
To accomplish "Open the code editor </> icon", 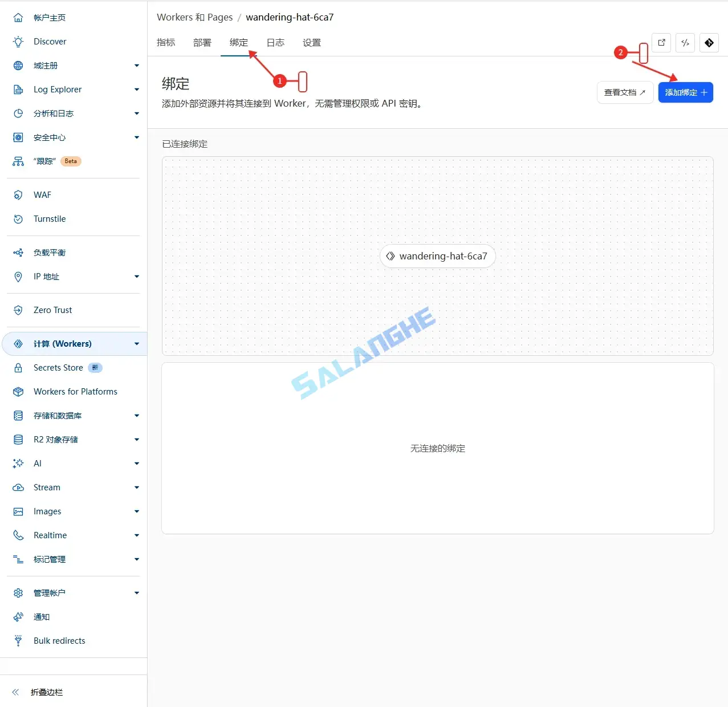I will (685, 43).
